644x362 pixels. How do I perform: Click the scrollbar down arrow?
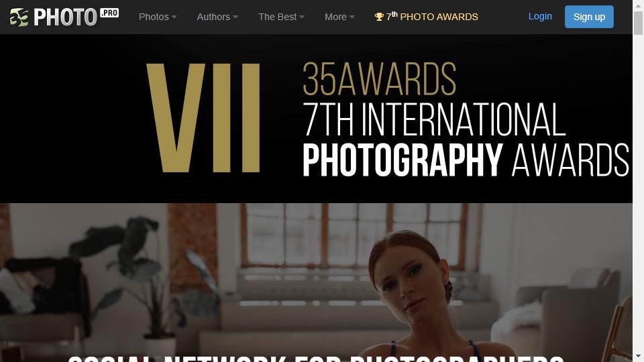coord(638,357)
